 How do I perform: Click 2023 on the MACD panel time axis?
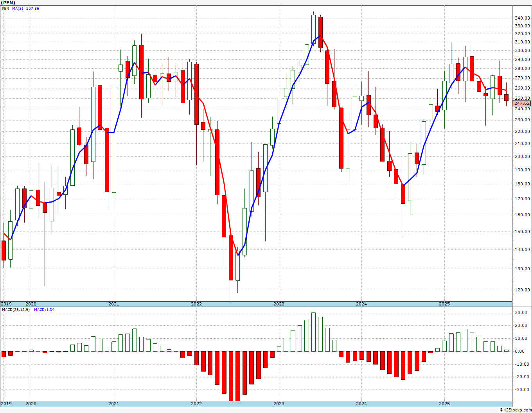(279, 404)
